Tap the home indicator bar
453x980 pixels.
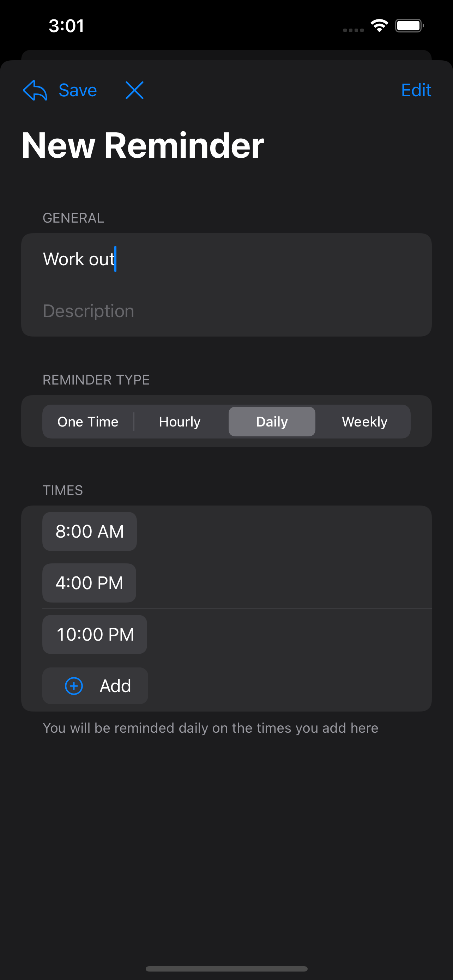click(x=226, y=969)
